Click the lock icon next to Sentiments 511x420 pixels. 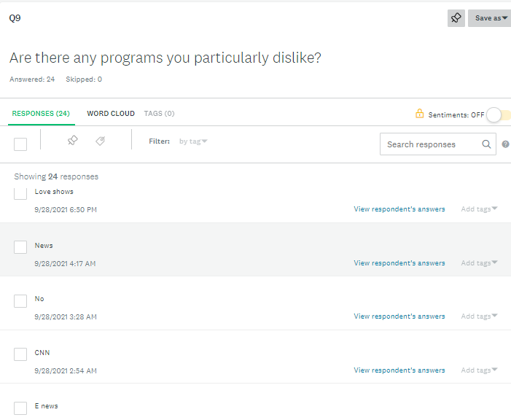[419, 114]
